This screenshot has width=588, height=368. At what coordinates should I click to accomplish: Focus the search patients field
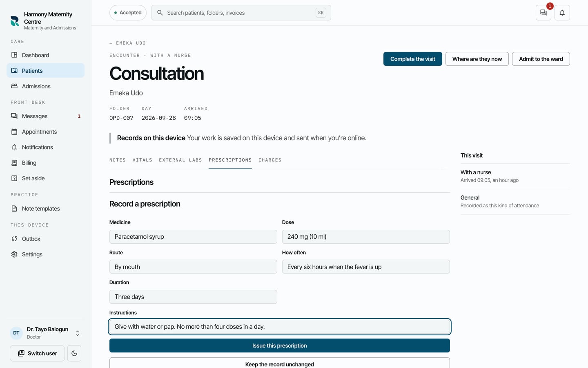tap(241, 13)
